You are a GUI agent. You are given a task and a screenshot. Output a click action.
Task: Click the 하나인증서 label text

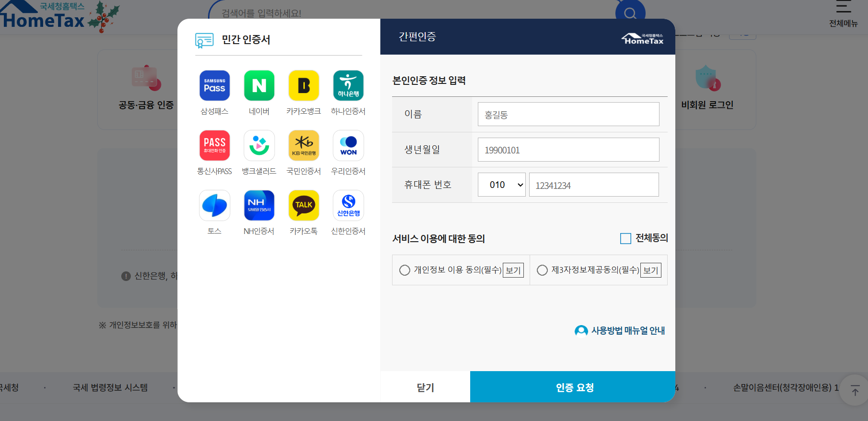point(348,111)
